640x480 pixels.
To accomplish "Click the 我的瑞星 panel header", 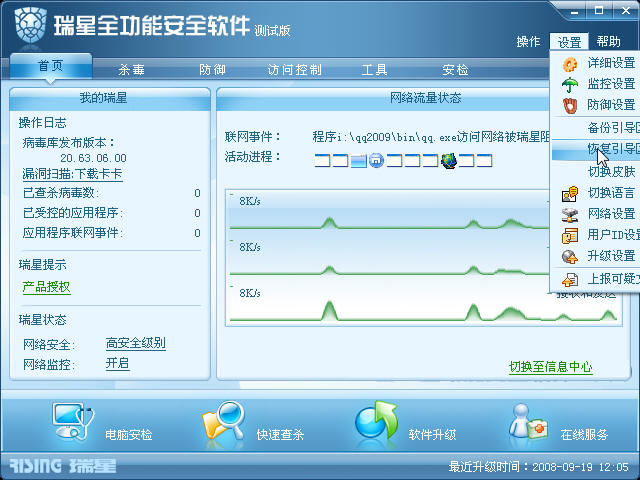I will tap(110, 98).
